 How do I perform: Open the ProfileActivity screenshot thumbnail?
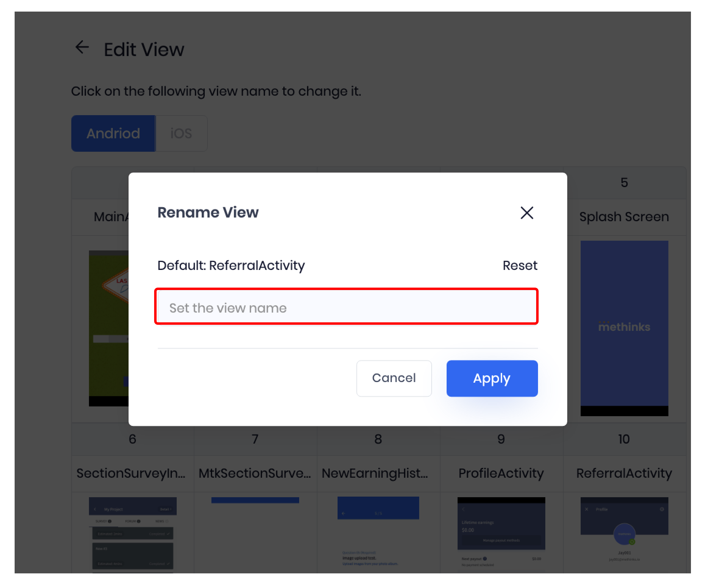(x=501, y=533)
